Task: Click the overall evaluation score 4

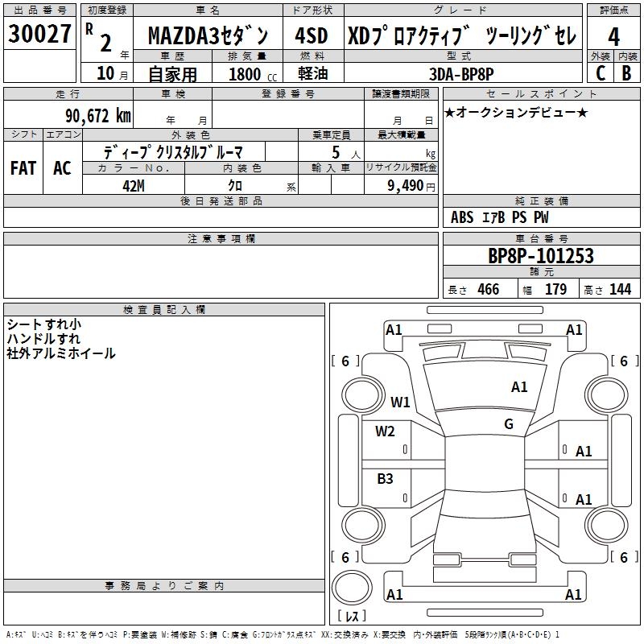Action: pyautogui.click(x=613, y=37)
